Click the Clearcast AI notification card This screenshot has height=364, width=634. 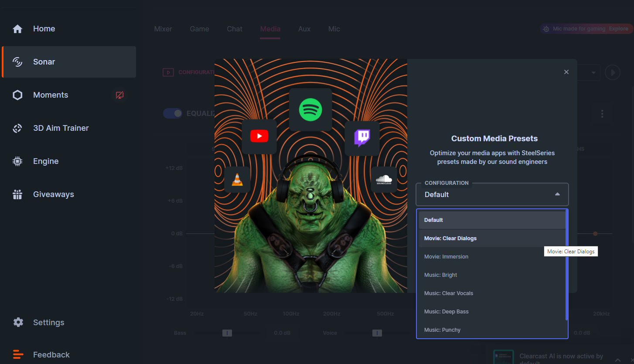(559, 356)
